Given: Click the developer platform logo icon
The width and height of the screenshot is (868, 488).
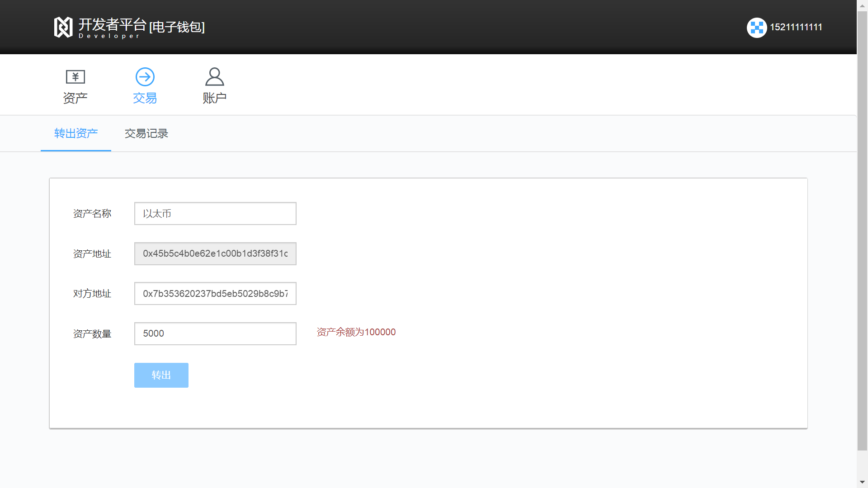Looking at the screenshot, I should coord(63,27).
